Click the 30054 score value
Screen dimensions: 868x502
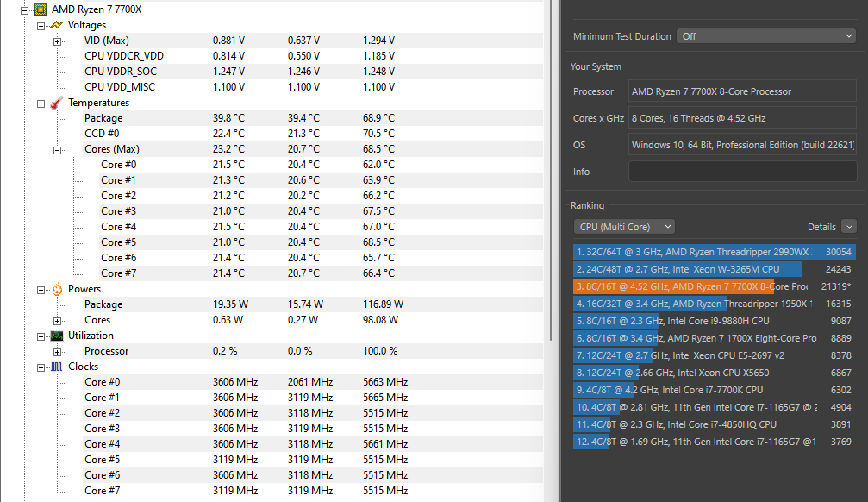838,252
